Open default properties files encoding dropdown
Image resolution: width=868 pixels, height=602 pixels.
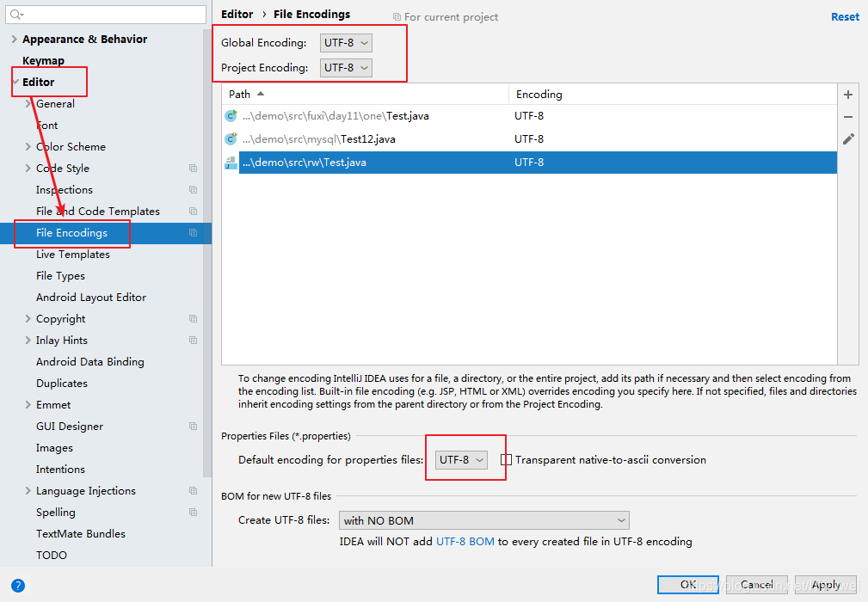pyautogui.click(x=461, y=460)
